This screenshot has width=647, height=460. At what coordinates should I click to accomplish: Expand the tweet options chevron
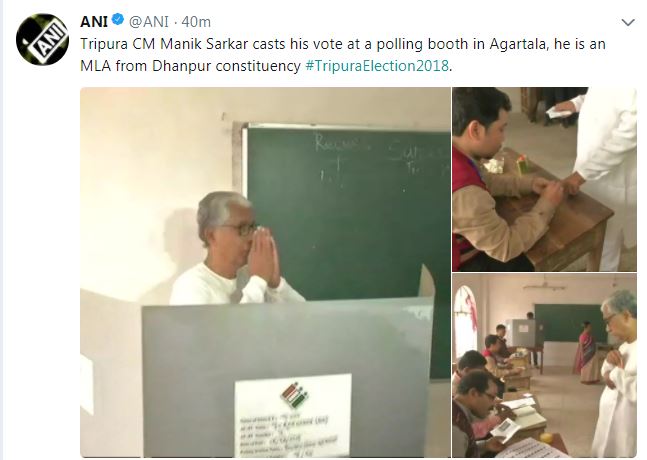tap(628, 22)
